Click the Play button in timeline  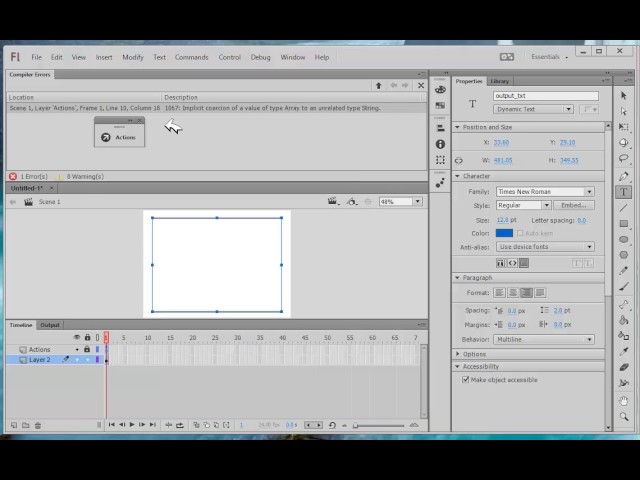(132, 425)
